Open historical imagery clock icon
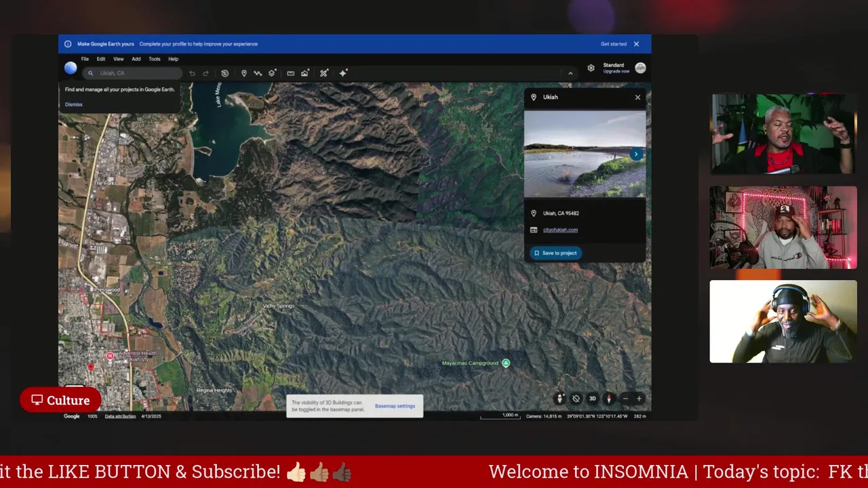 (x=224, y=73)
